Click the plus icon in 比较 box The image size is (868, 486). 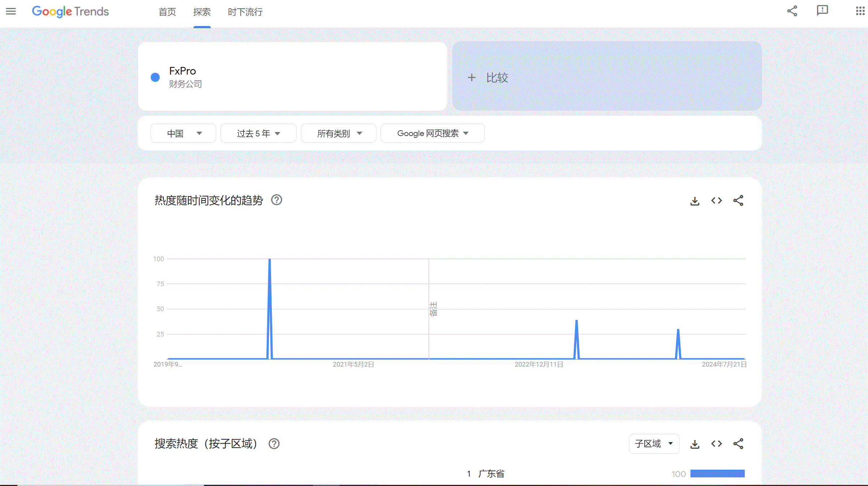(x=471, y=77)
